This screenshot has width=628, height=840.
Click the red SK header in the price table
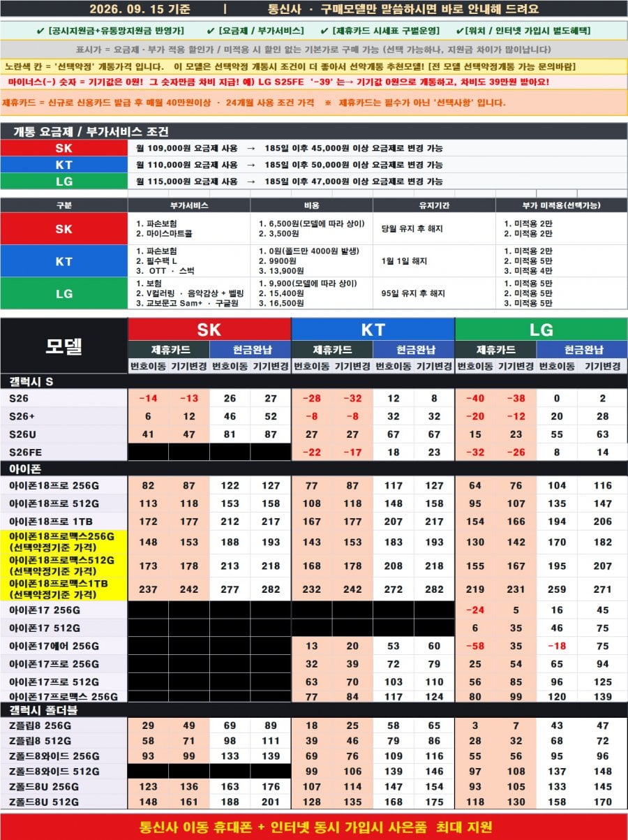pyautogui.click(x=209, y=330)
